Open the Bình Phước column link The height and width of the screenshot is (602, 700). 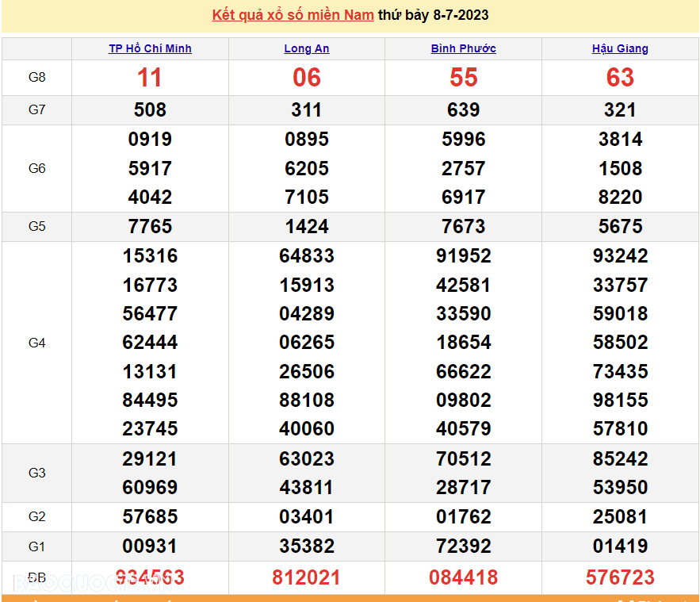pyautogui.click(x=463, y=48)
